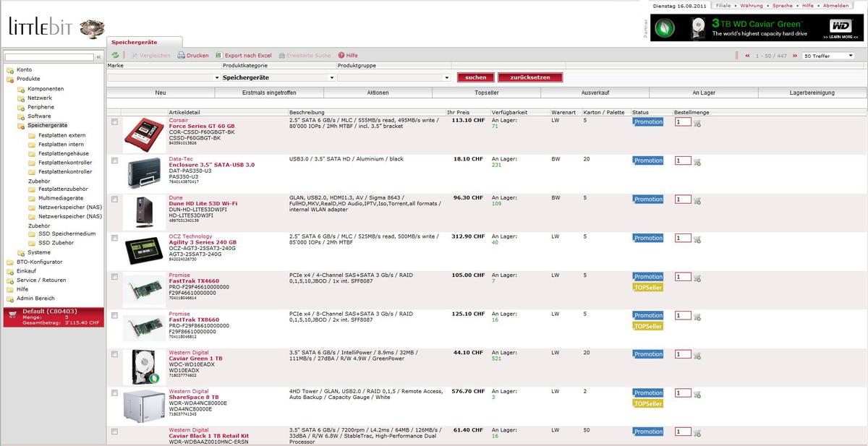Click cart icon for Caviar Green 1 TB
868x446 pixels.
[697, 355]
